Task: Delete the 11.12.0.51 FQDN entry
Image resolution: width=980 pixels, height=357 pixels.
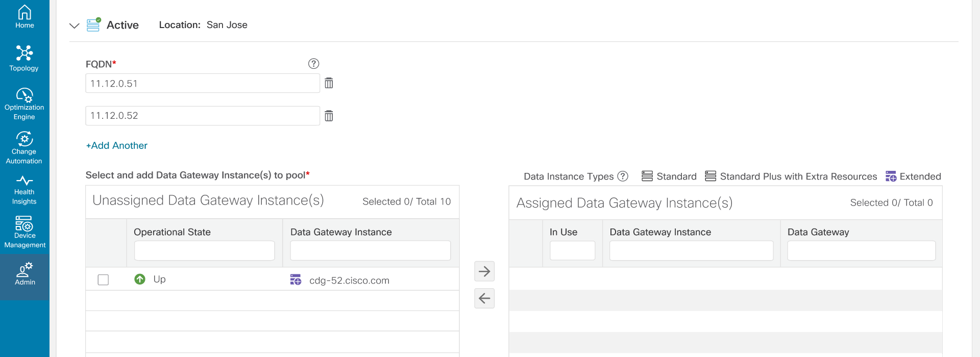Action: tap(329, 83)
